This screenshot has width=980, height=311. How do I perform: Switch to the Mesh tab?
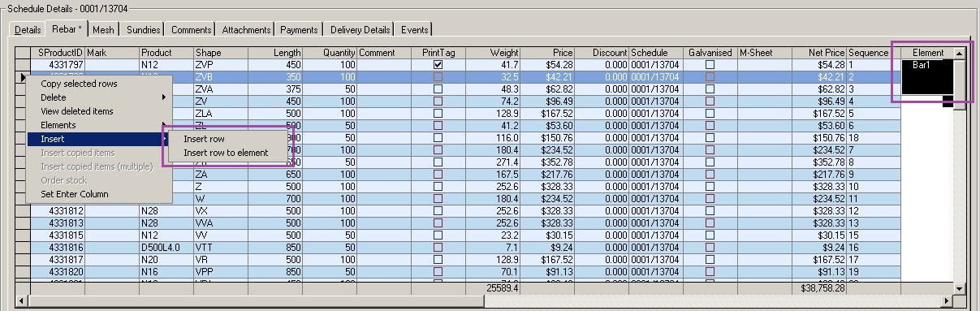point(103,30)
